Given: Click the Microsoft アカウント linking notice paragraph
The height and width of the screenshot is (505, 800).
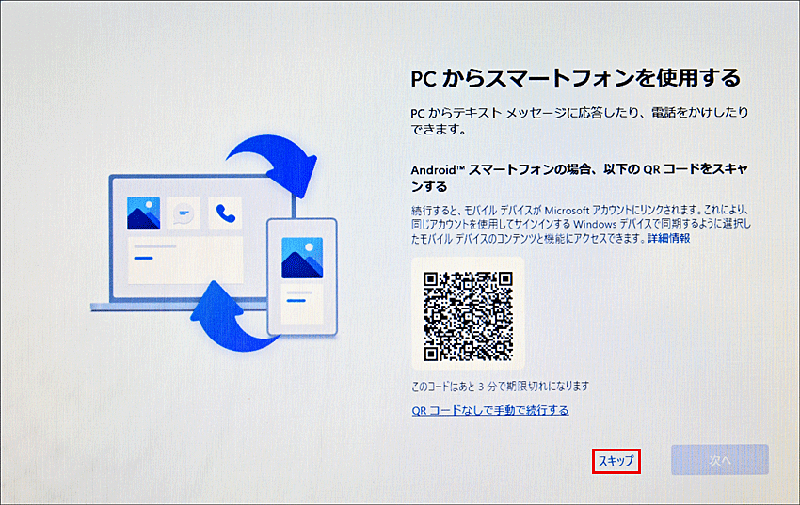Looking at the screenshot, I should point(581,224).
